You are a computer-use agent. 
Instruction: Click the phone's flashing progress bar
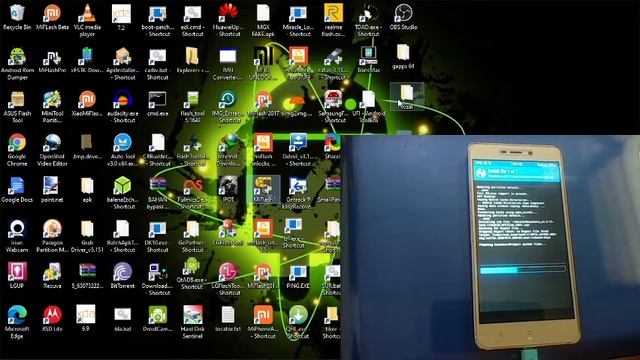[522, 270]
